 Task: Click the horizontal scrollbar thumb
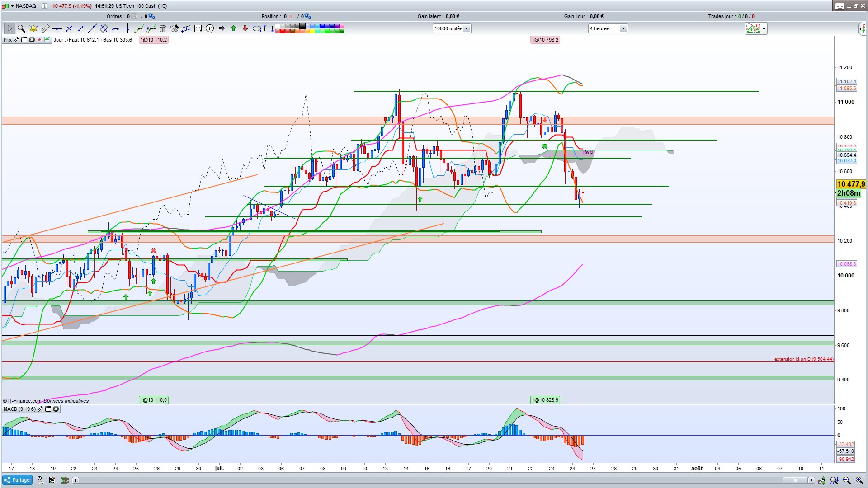click(x=795, y=480)
